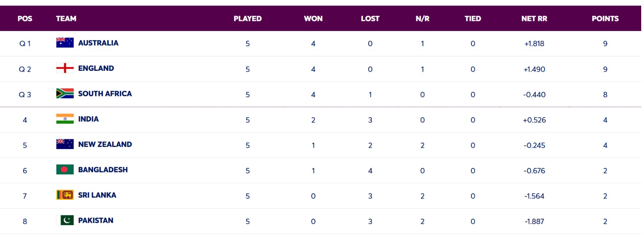
Task: Click the Australia flag icon
Action: pos(65,43)
